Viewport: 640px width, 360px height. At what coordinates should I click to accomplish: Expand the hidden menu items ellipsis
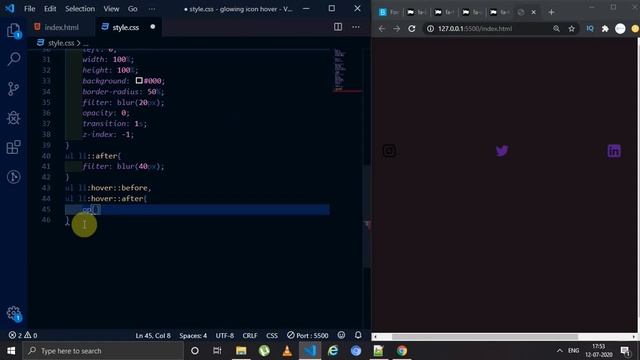(152, 9)
